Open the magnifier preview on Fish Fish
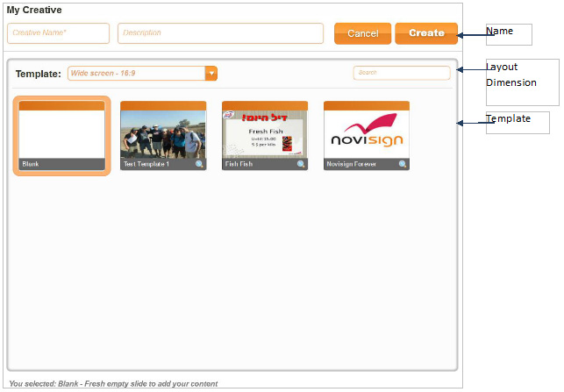 (x=301, y=164)
